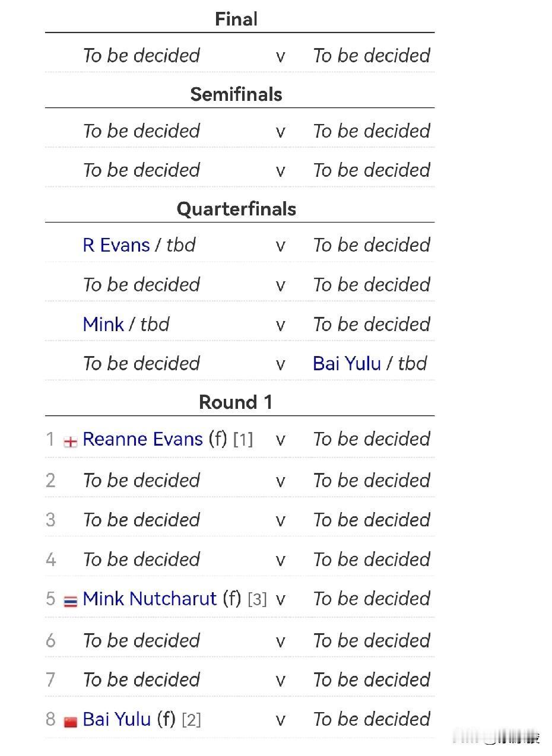Viewport: 552px width, 756px height.
Task: Select the Quarterfinals section heading
Action: point(236,209)
